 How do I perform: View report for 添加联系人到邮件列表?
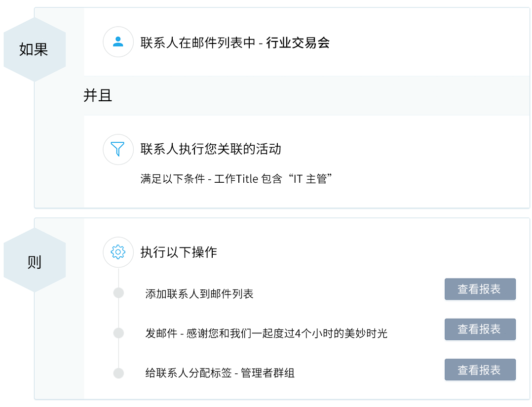[480, 289]
